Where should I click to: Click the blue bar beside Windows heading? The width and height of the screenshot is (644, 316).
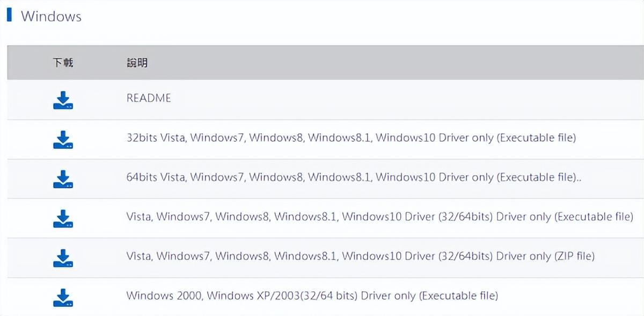pyautogui.click(x=9, y=15)
